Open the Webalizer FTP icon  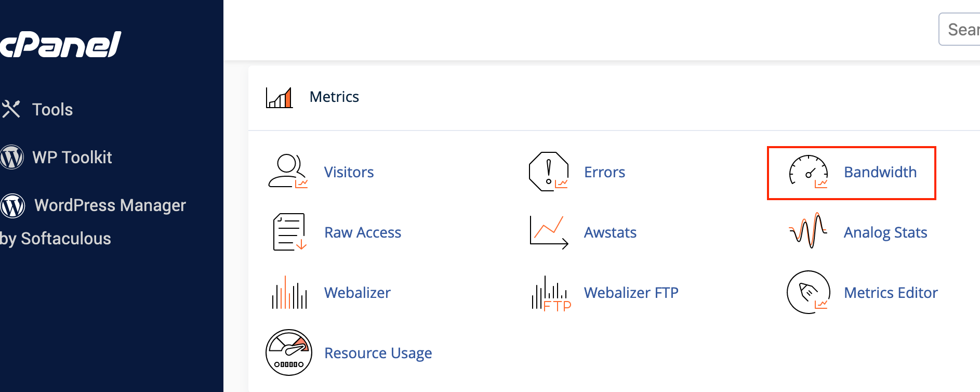tap(550, 293)
